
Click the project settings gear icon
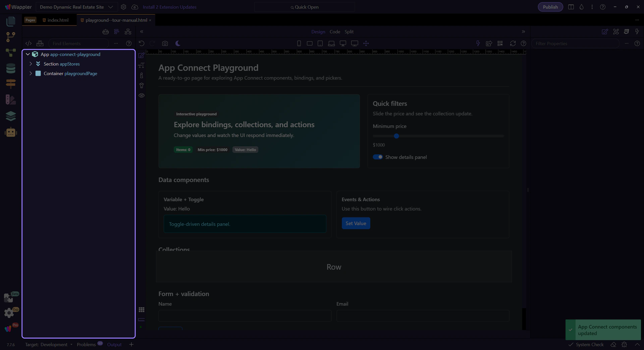[123, 7]
